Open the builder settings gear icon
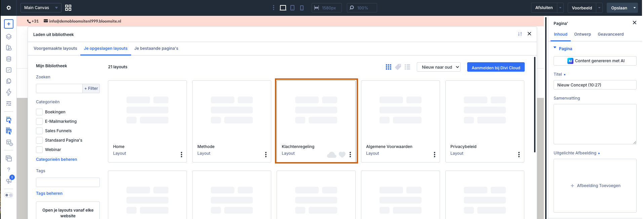The width and height of the screenshot is (644, 219). tap(9, 8)
